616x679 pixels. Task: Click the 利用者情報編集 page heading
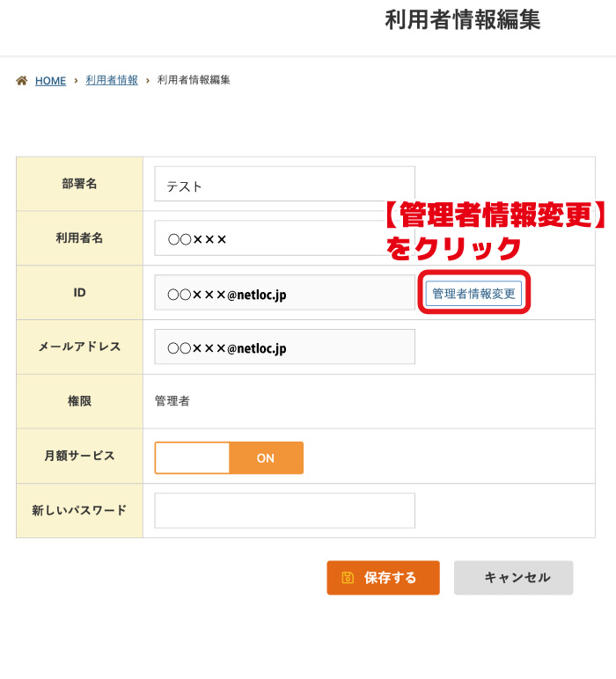point(462,20)
